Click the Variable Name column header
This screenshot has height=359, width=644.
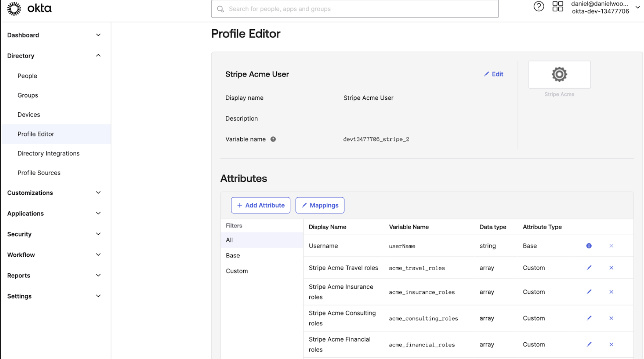409,227
